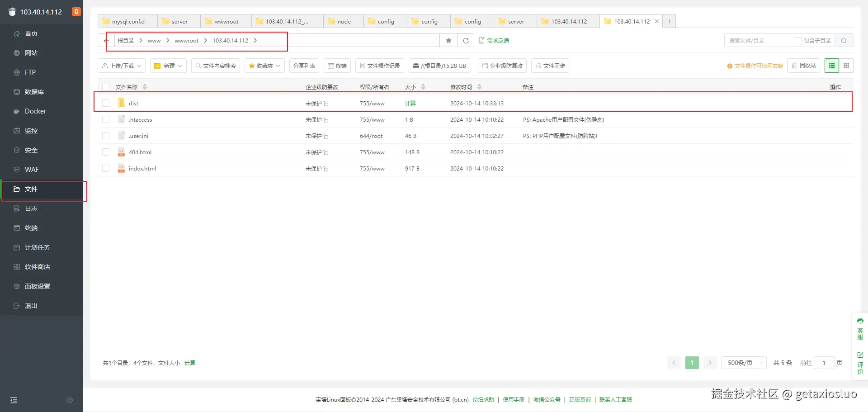The height and width of the screenshot is (412, 868).
Task: Click the search magnifier button
Action: (844, 41)
